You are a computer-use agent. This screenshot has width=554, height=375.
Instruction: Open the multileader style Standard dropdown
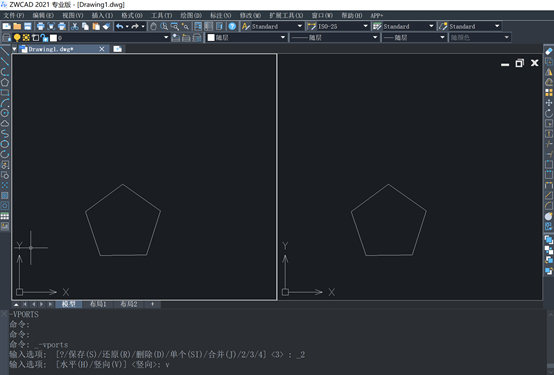497,26
